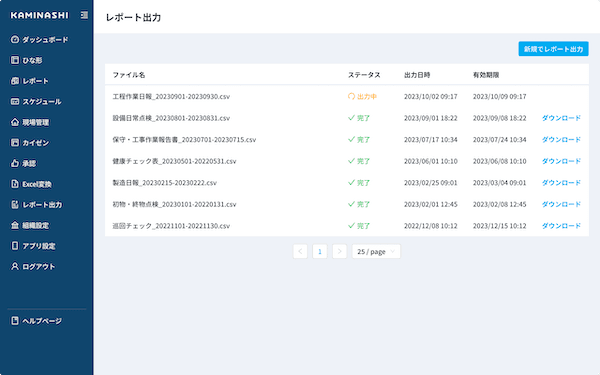Viewport: 600px width, 375px height.
Task: Open 現場管理 menu item
Action: pos(36,122)
